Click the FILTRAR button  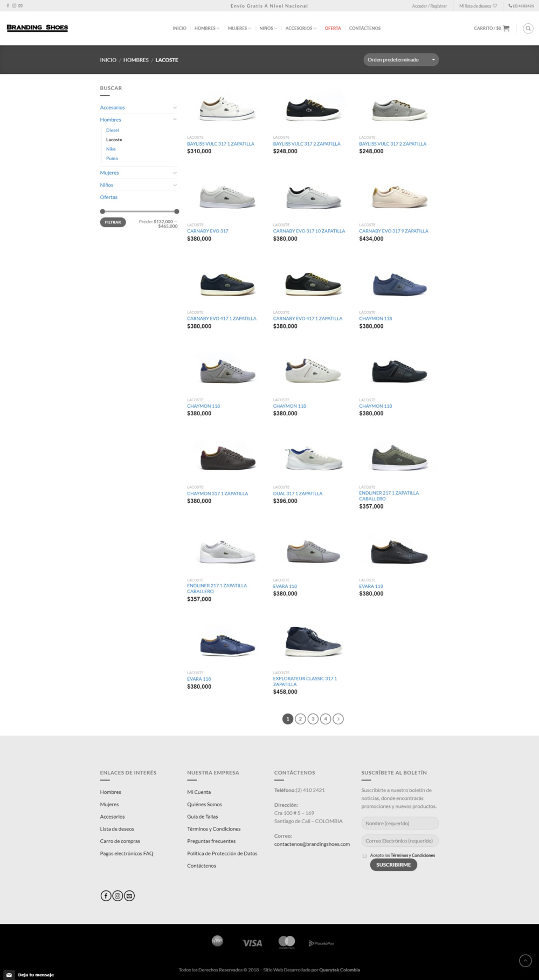click(113, 222)
